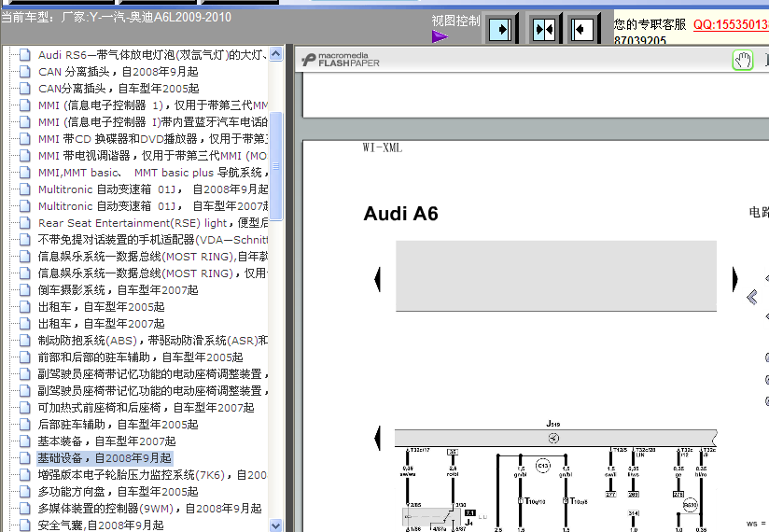
Task: Open 信息娱乐系统 MOST RING 自年款 item
Action: point(152,257)
